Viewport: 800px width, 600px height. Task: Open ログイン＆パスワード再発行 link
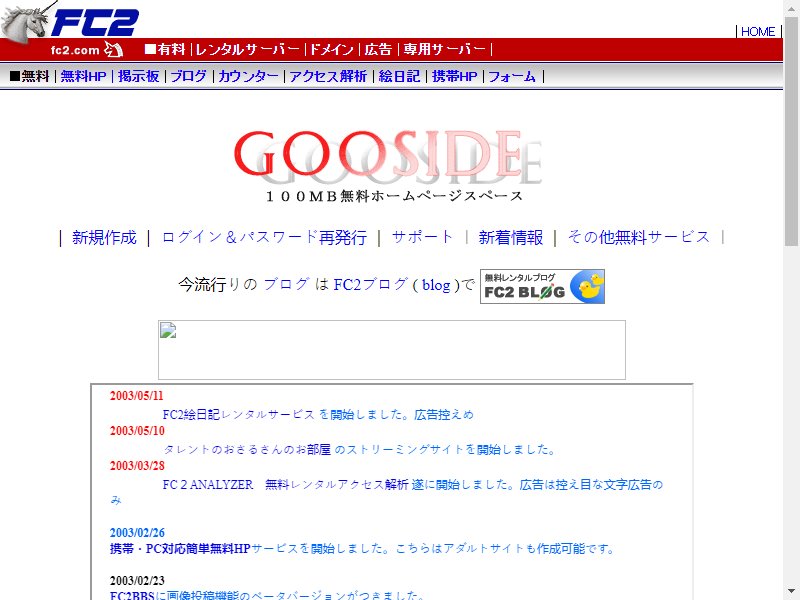click(264, 237)
